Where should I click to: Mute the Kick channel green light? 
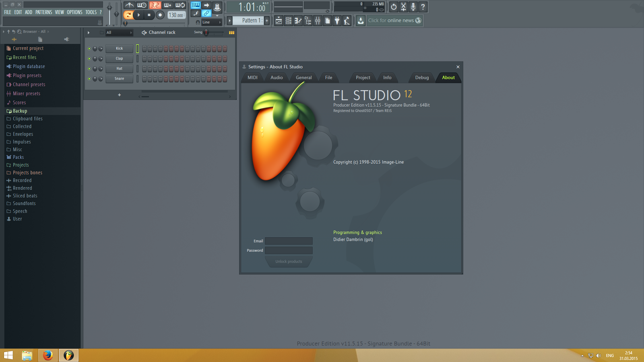click(89, 49)
